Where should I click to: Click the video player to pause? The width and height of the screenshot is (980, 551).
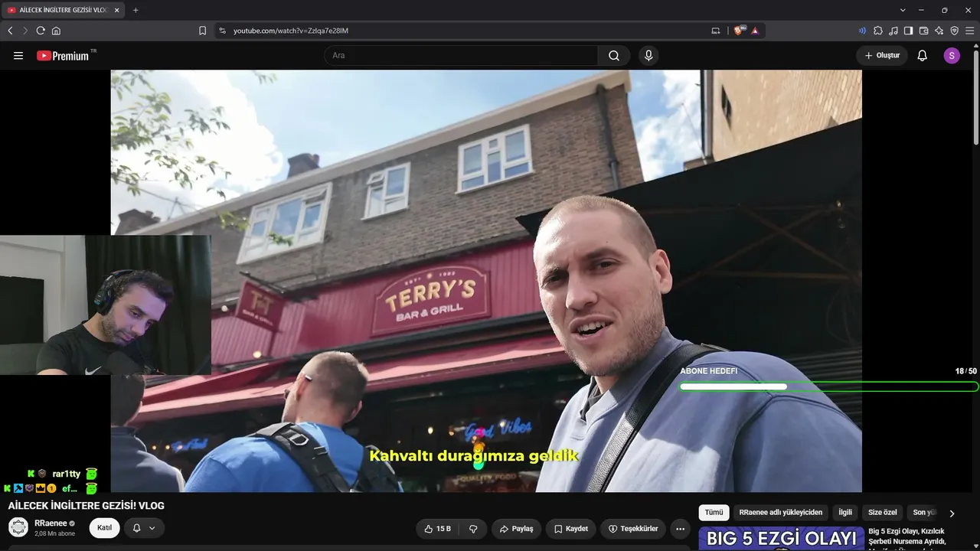486,281
